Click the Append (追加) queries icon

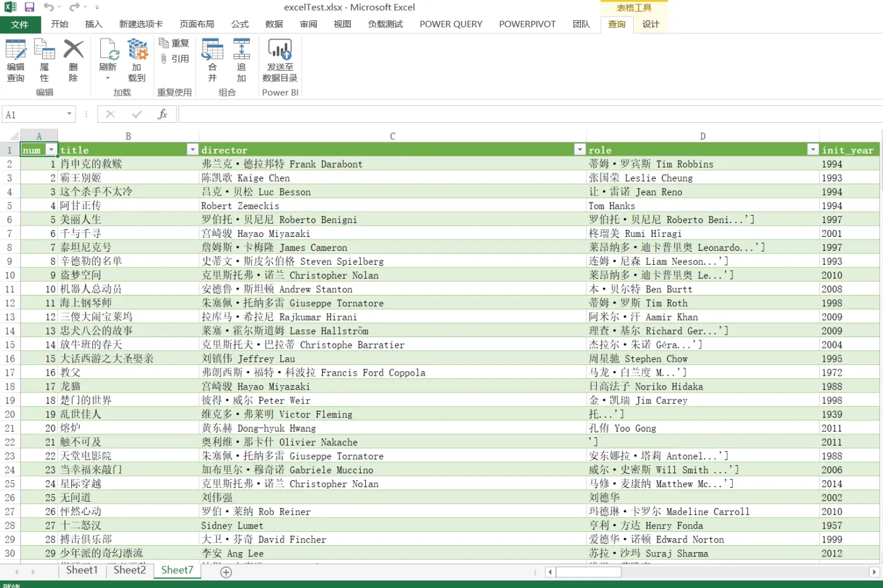point(241,61)
